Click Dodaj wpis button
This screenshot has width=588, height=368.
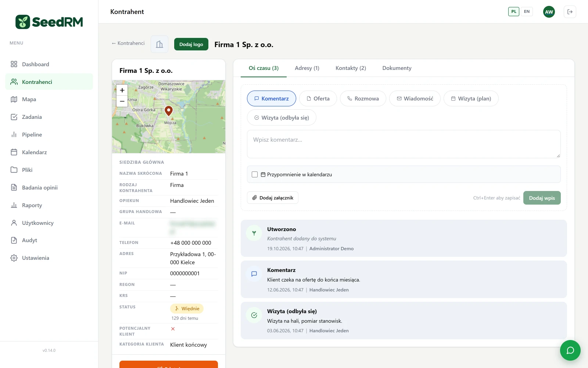542,198
